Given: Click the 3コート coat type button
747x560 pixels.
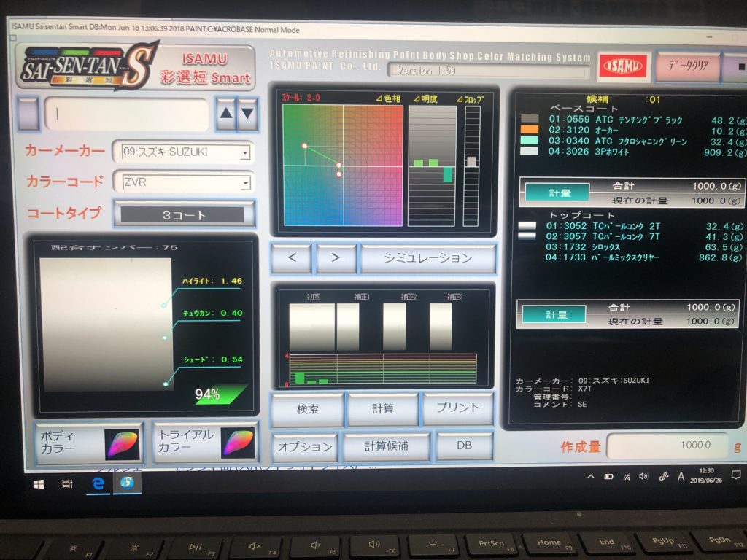Looking at the screenshot, I should tap(183, 215).
